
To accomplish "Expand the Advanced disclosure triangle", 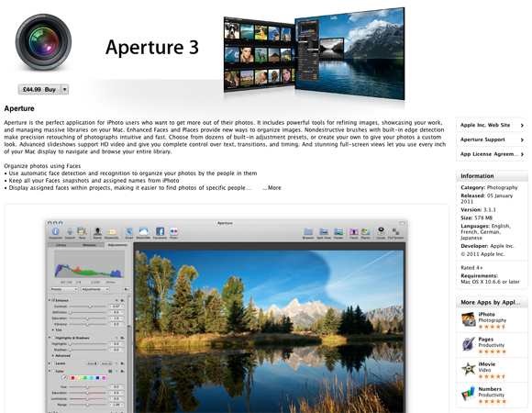I will tap(53, 356).
